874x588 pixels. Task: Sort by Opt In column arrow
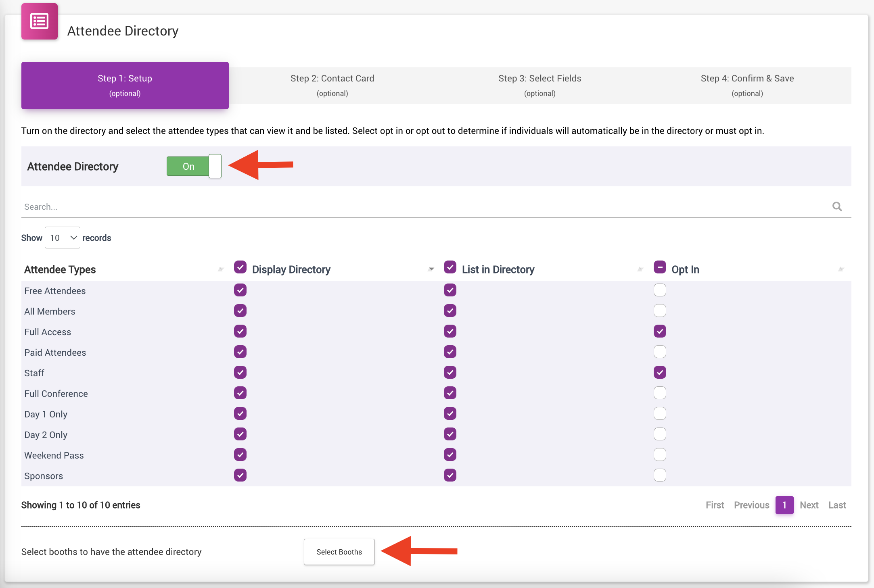point(841,269)
